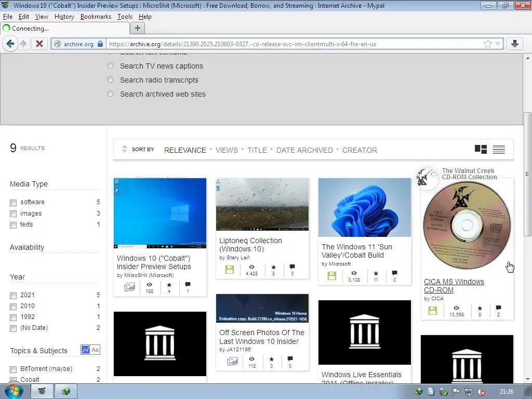This screenshot has width=532, height=399.
Task: Check the 2021 year filter
Action: (x=13, y=296)
